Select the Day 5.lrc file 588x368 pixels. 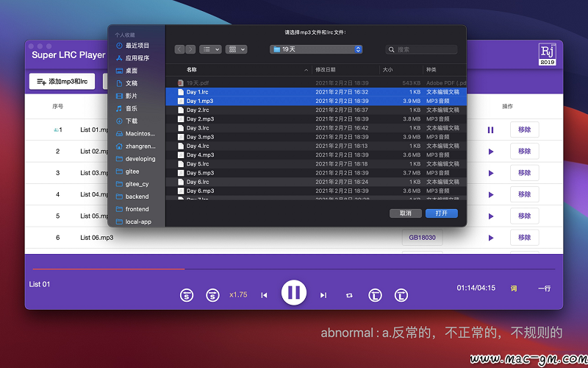(x=316, y=164)
